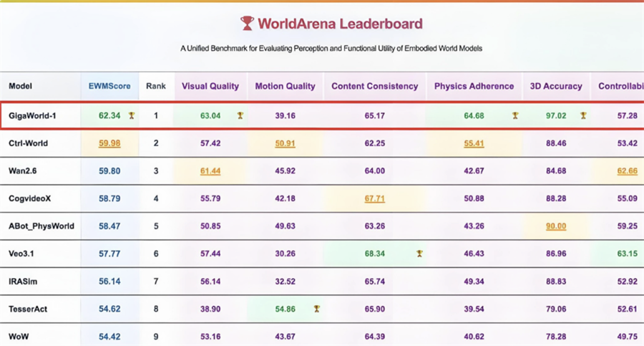The height and width of the screenshot is (346, 644).
Task: Click the trophy next to Veo3.1's 68.34 score
Action: (x=419, y=254)
